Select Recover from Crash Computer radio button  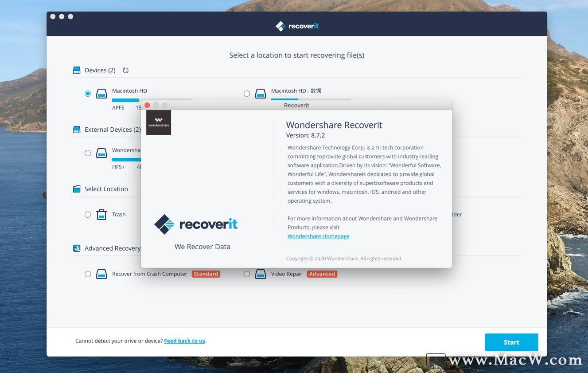point(88,274)
